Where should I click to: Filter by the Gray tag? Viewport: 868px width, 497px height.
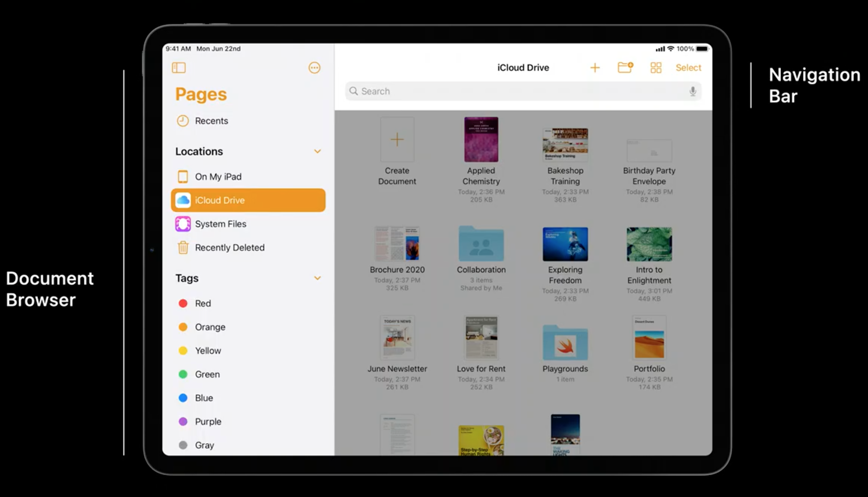coord(248,445)
